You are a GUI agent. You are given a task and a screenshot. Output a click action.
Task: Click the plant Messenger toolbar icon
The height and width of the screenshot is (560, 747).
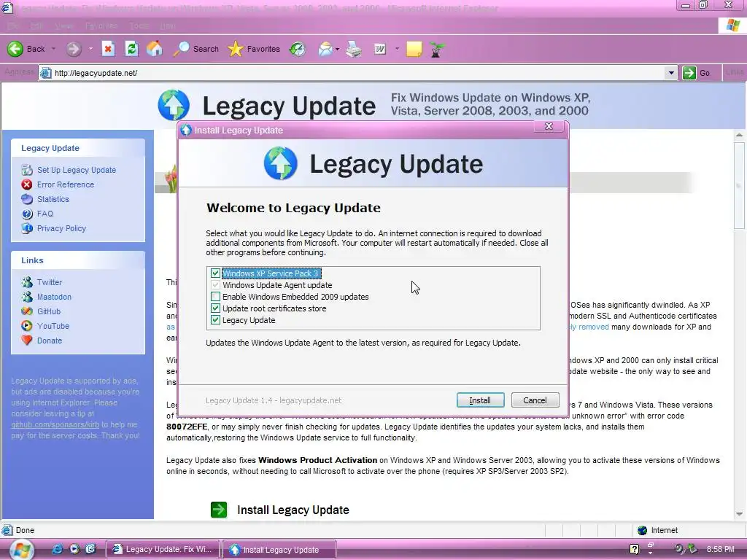(x=436, y=49)
